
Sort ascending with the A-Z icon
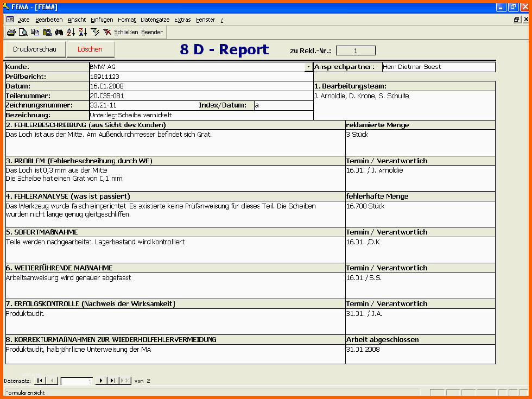coord(71,32)
